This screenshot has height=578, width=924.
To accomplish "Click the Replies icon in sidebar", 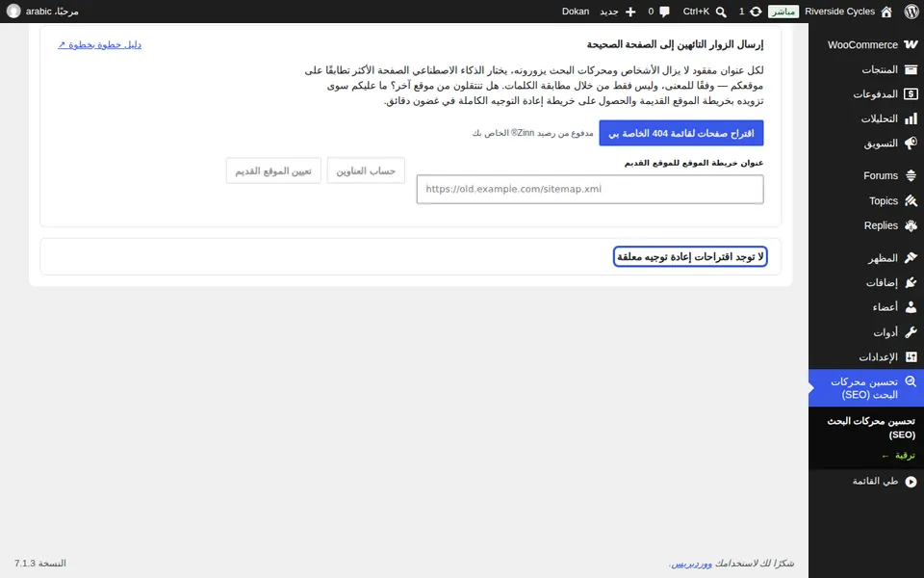I will pos(911,225).
